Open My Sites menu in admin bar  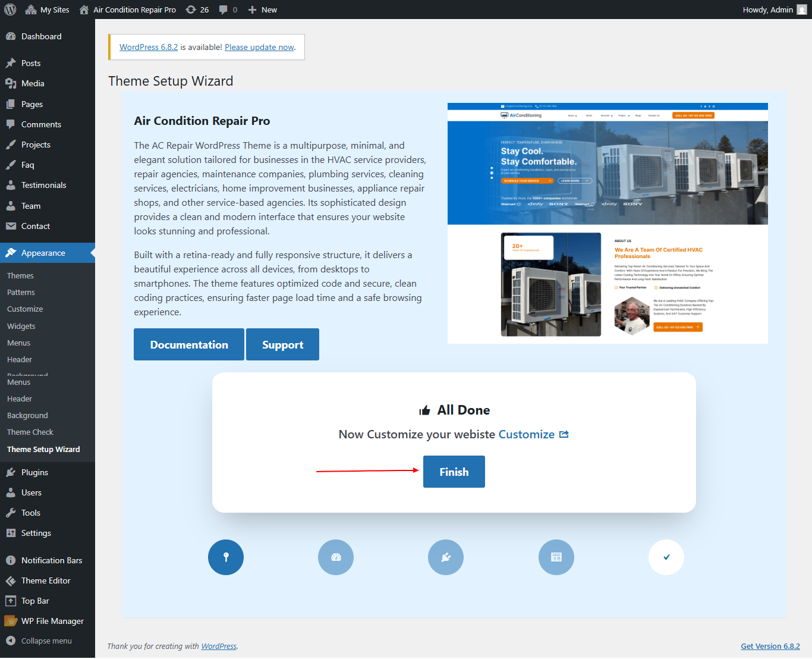[x=48, y=10]
